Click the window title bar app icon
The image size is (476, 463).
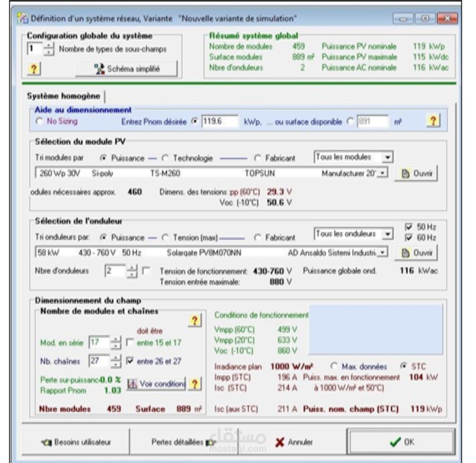[23, 18]
